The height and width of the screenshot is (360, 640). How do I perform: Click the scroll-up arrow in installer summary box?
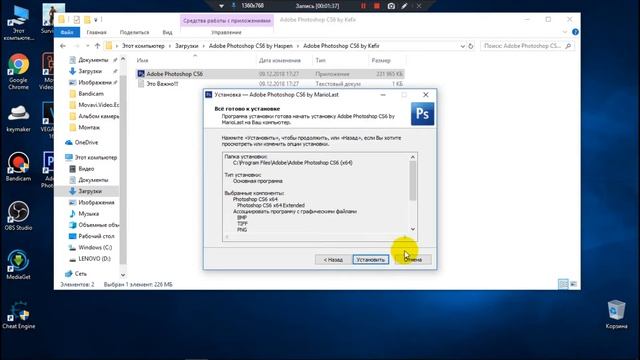pos(413,157)
